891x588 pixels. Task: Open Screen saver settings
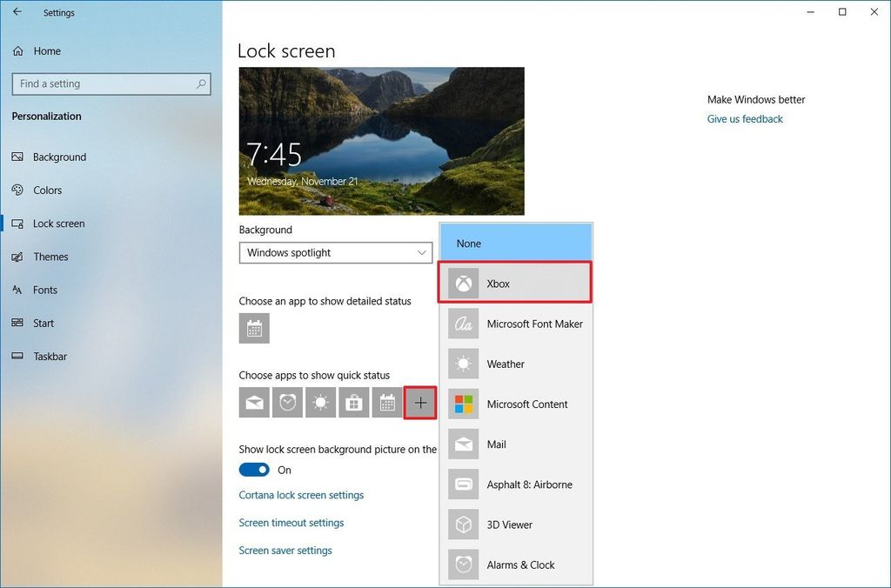[285, 550]
